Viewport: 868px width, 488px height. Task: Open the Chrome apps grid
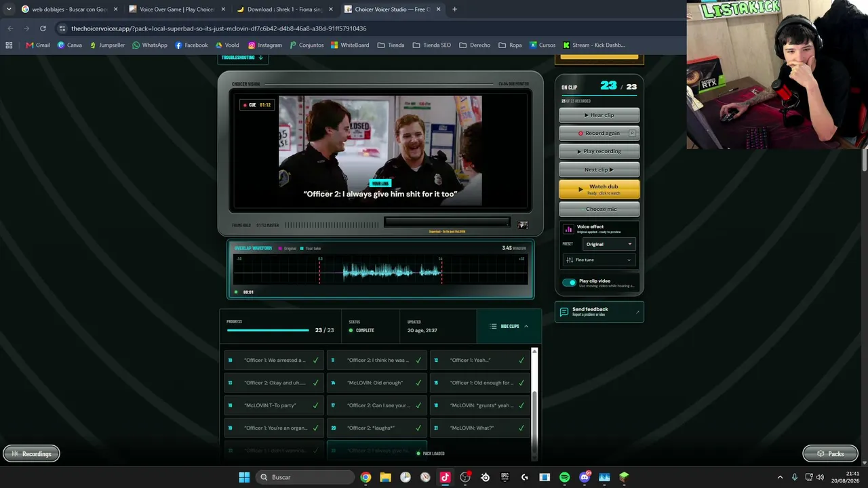(9, 45)
